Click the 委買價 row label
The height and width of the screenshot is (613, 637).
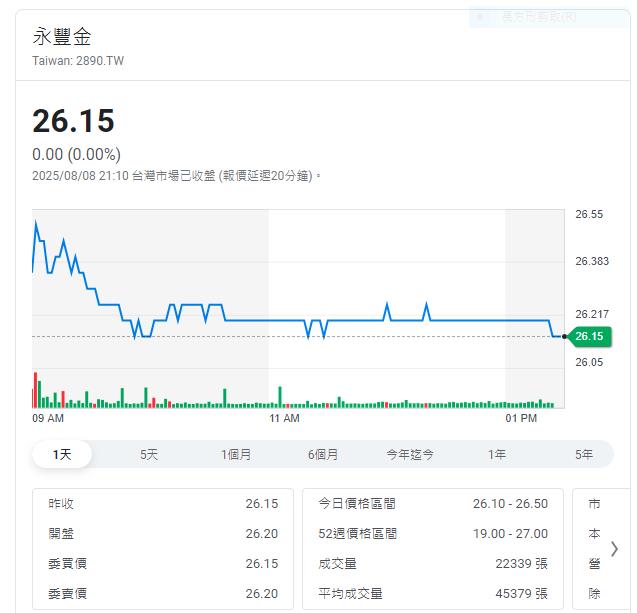point(67,564)
